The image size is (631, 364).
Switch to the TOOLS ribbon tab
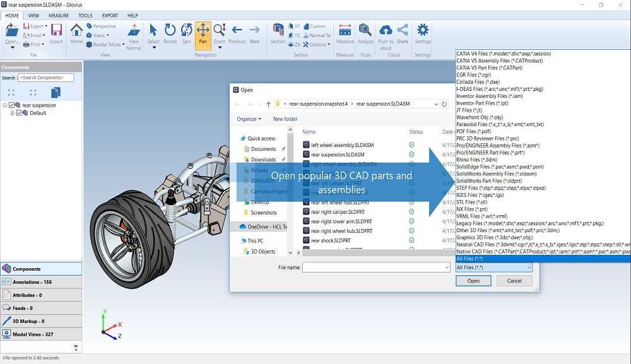point(85,16)
